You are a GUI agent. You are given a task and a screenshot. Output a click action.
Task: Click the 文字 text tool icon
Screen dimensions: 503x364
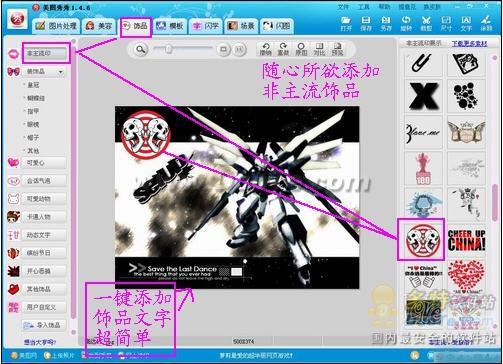pos(466,23)
